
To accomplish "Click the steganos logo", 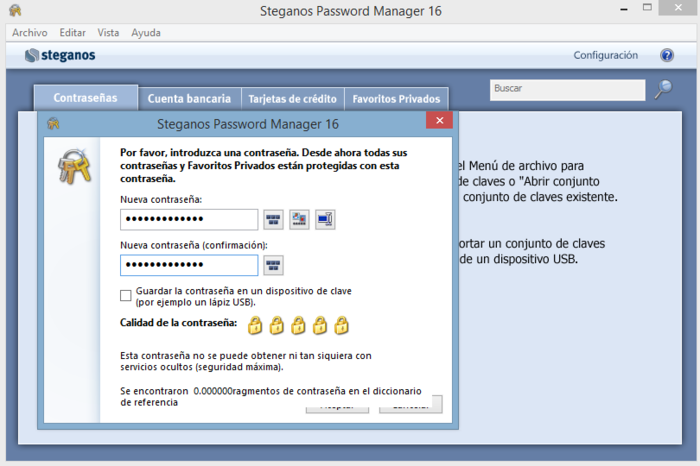I will tap(60, 55).
